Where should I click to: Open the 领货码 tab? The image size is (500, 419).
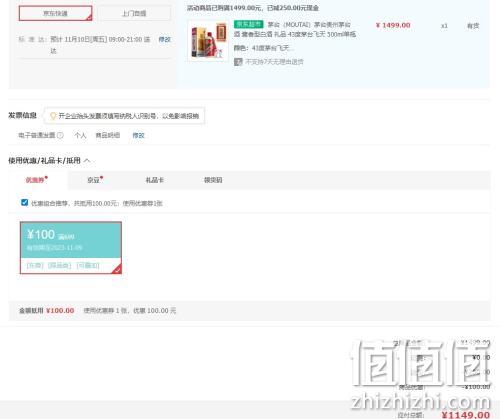[x=213, y=180]
